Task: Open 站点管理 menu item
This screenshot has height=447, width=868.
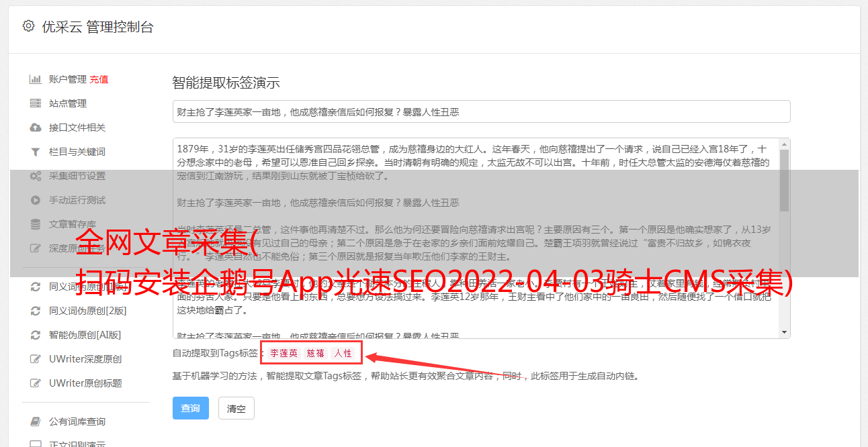Action: pyautogui.click(x=68, y=103)
